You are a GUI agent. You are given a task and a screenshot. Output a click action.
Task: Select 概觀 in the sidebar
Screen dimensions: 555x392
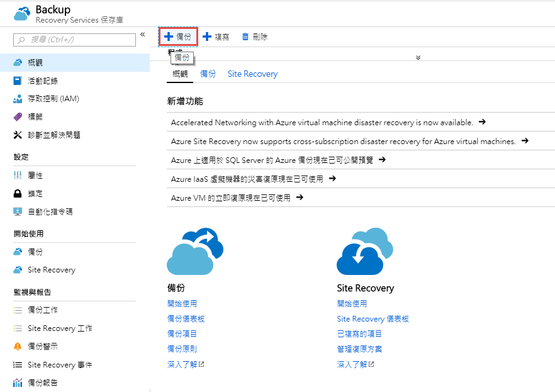pos(75,63)
